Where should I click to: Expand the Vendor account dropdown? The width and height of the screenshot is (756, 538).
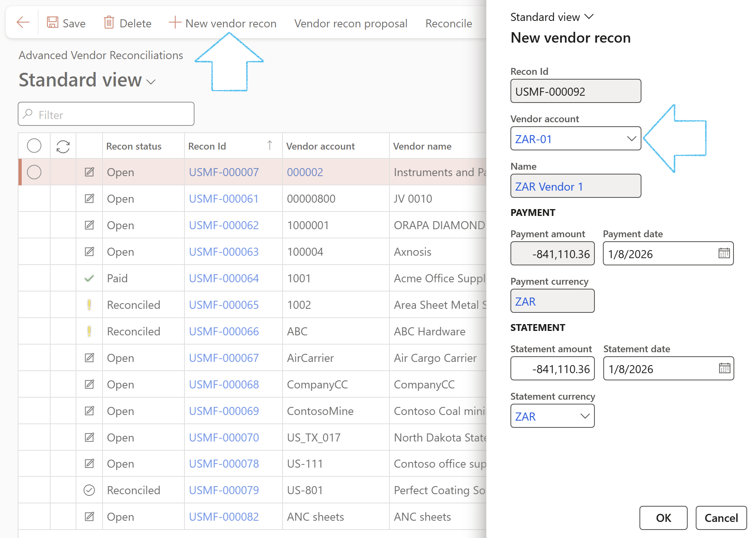pos(631,139)
